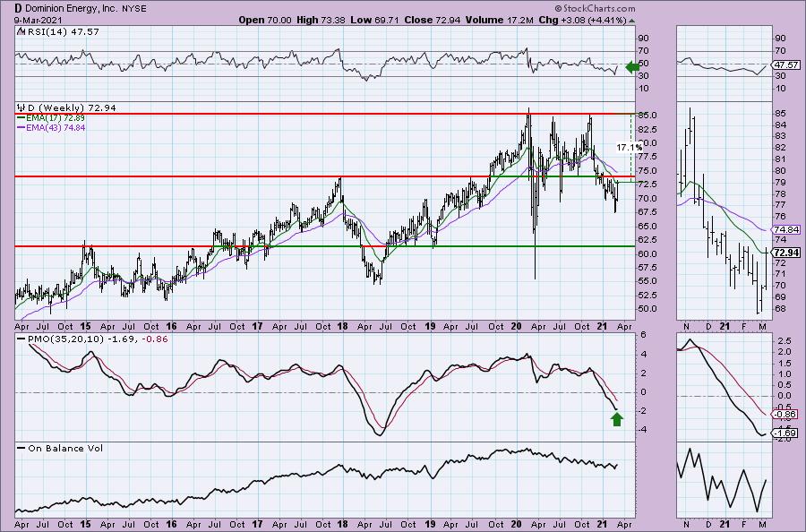Open the StockCharts.com copyright link
The width and height of the screenshot is (806, 532).
595,8
